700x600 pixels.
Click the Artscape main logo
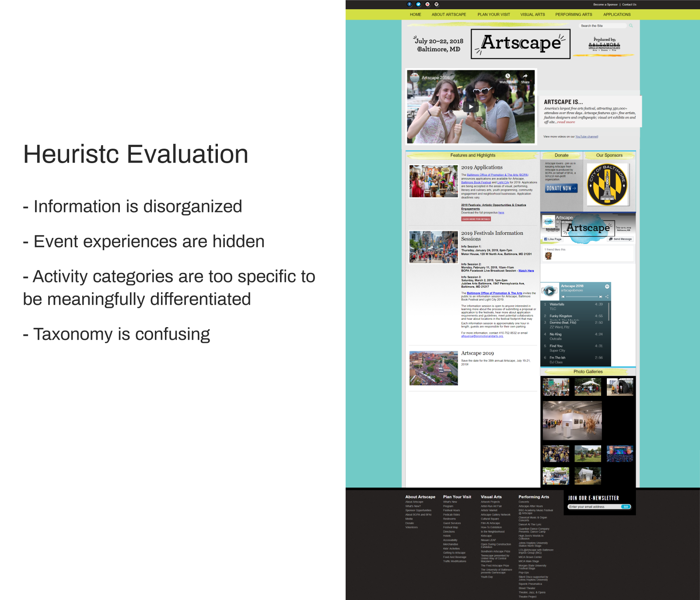(521, 44)
